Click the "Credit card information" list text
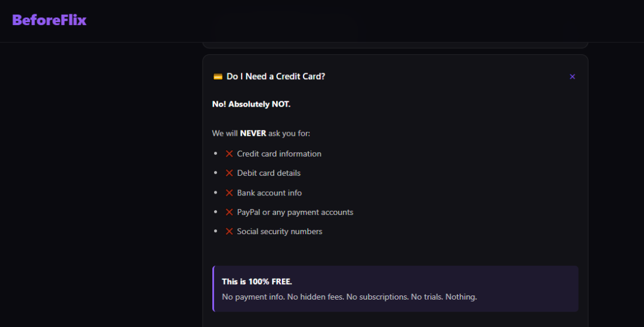Screen dimensions: 644x327 click(279, 154)
